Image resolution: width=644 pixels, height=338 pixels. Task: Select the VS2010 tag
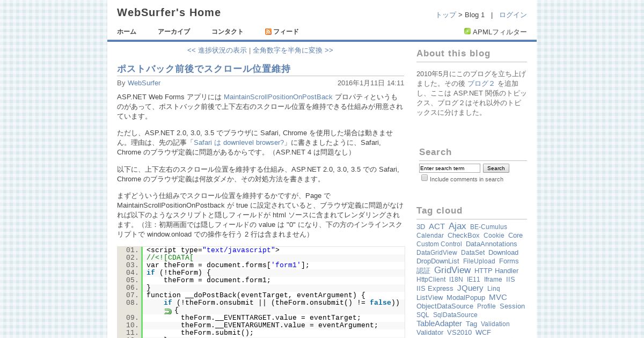[x=459, y=333]
